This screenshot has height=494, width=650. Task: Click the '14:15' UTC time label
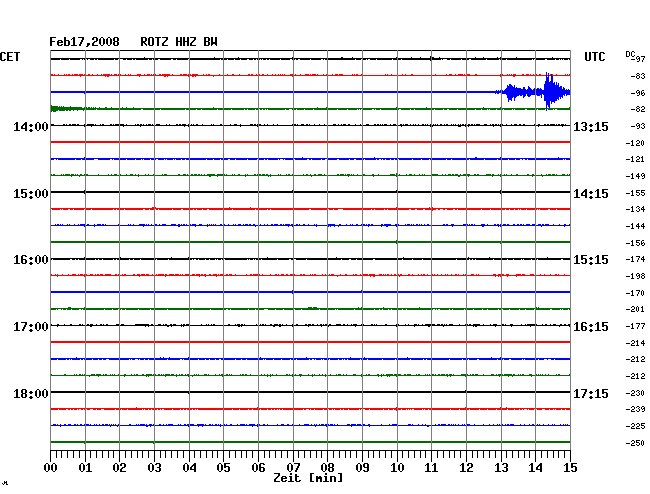591,194
